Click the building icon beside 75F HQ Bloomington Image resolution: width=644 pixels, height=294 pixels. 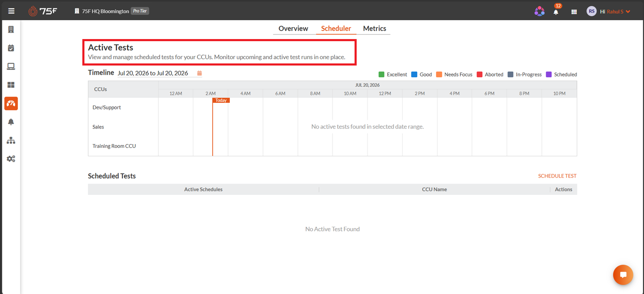[77, 11]
